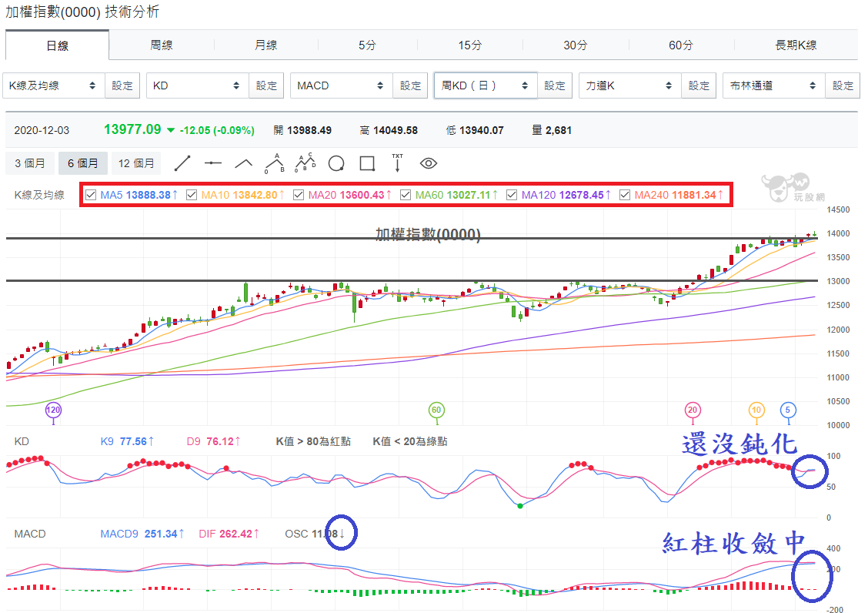Image resolution: width=868 pixels, height=613 pixels.
Task: Select the 0ABCD wave drawing tool
Action: coord(305,163)
